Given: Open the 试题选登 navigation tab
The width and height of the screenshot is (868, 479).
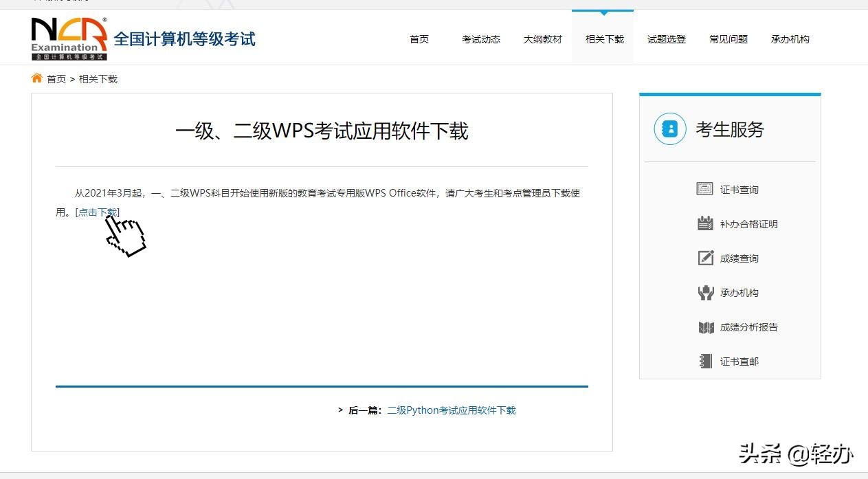Looking at the screenshot, I should (667, 39).
